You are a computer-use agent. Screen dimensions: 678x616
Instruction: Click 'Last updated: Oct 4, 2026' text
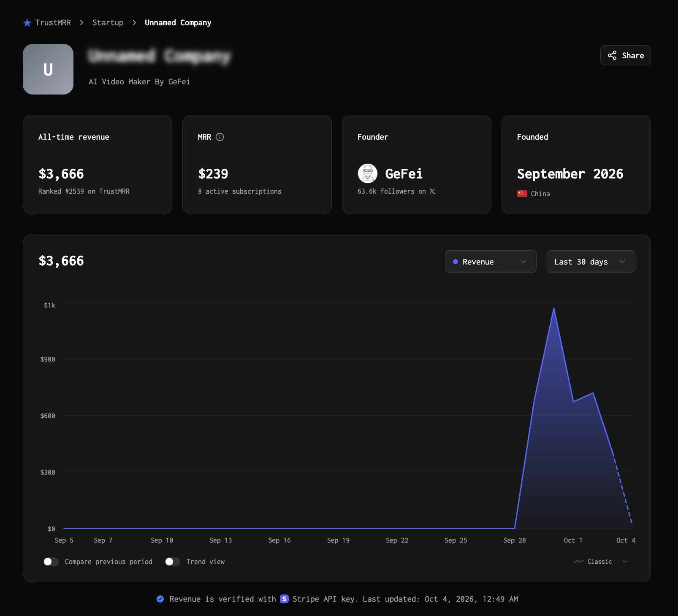click(420, 599)
